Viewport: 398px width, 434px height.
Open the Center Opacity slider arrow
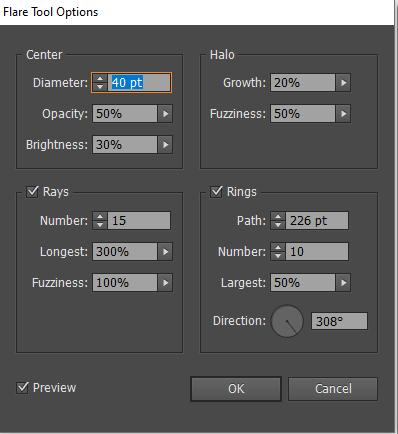click(x=165, y=114)
